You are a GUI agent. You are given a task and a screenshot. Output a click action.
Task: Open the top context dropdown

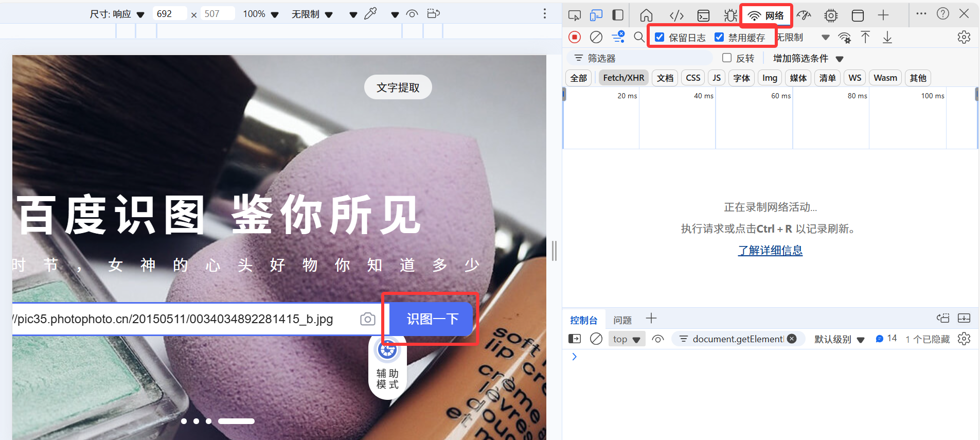[x=627, y=339]
